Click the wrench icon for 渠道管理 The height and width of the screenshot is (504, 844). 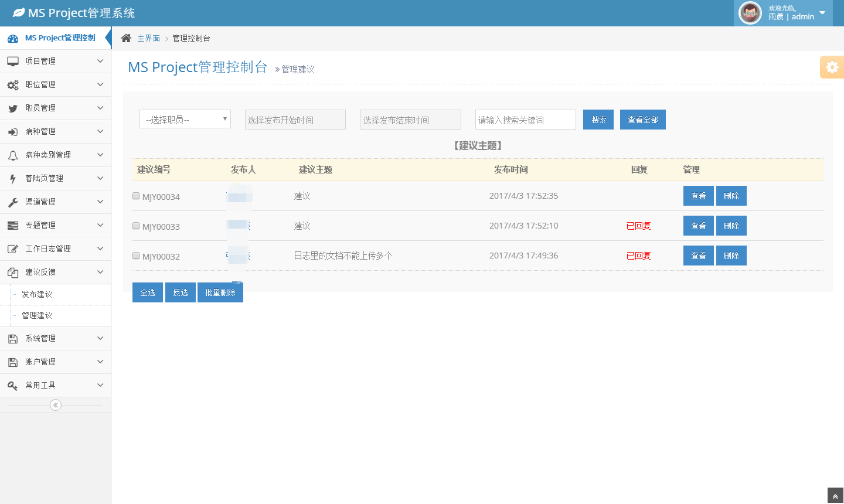coord(13,202)
